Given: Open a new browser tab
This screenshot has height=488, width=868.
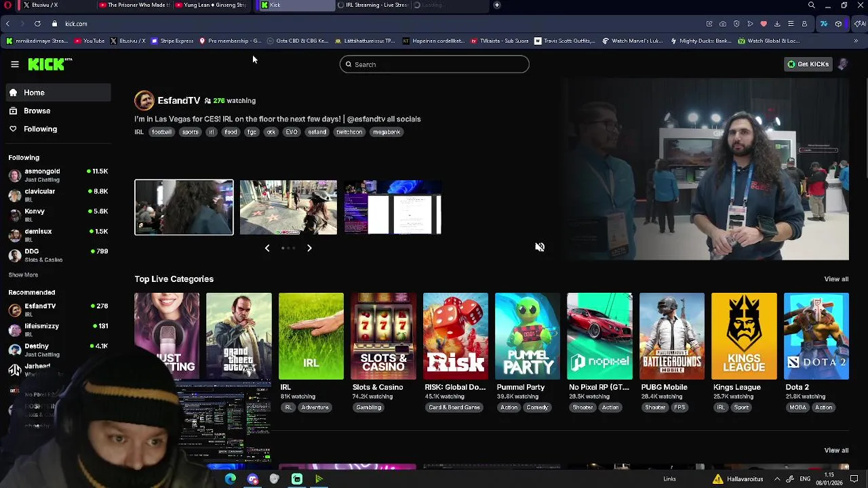Looking at the screenshot, I should point(497,5).
